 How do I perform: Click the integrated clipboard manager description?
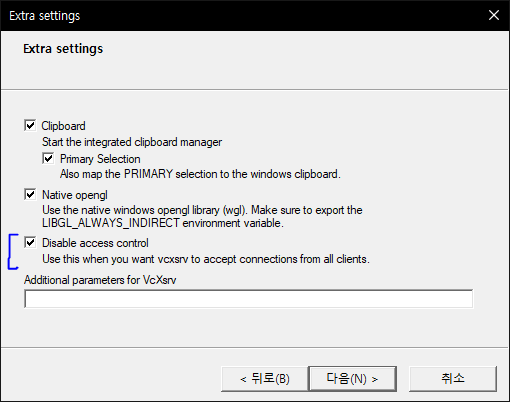pos(132,142)
